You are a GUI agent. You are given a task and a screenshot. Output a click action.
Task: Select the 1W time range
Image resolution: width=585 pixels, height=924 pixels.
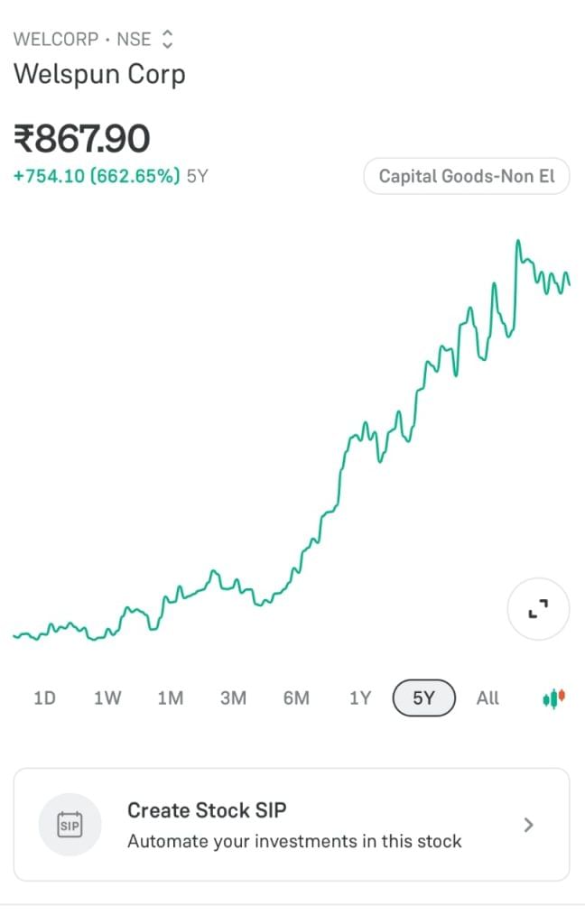coord(107,698)
